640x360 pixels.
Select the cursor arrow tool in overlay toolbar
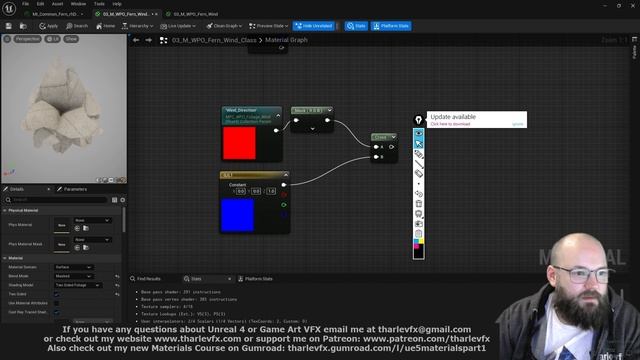tap(419, 144)
